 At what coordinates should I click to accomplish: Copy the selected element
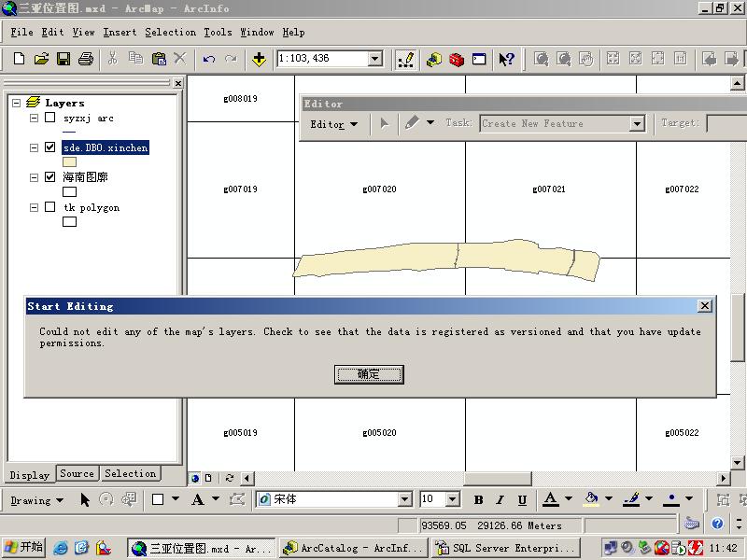135,59
